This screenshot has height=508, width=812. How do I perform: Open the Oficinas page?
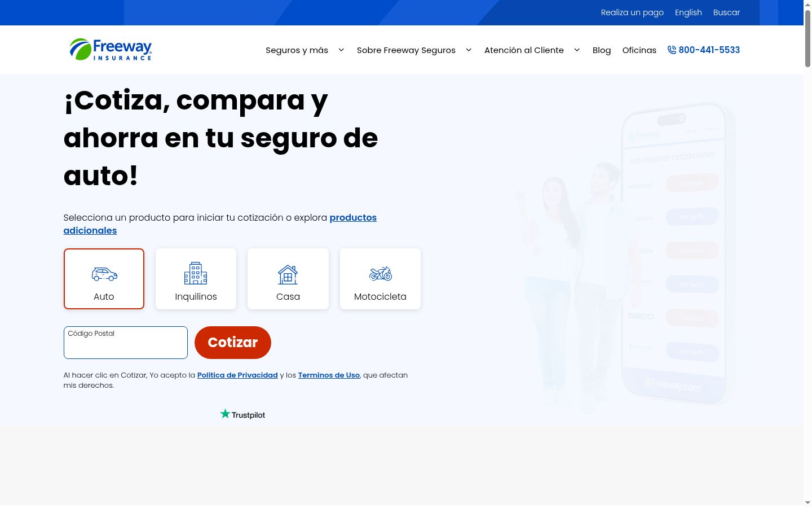point(639,50)
